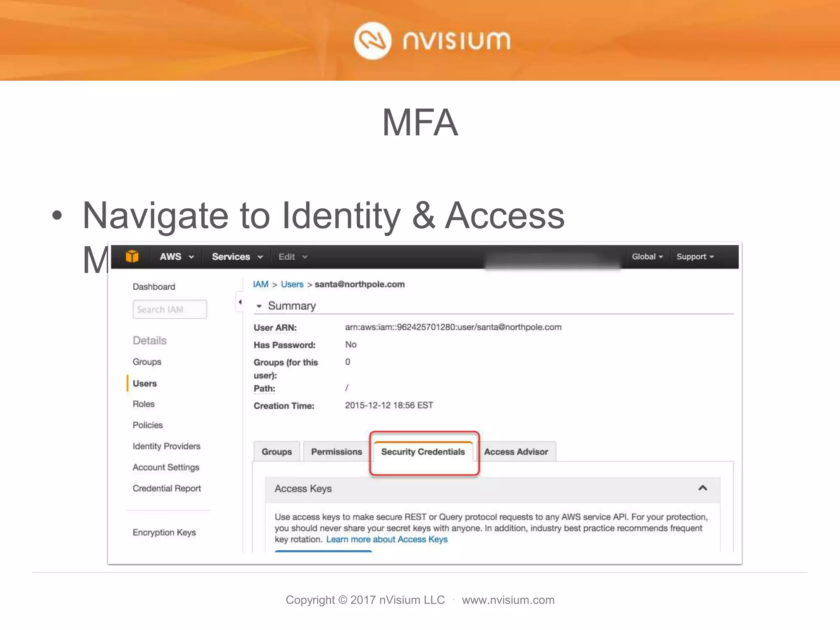This screenshot has width=840, height=630.
Task: Click the Has Password value No
Action: 351,345
